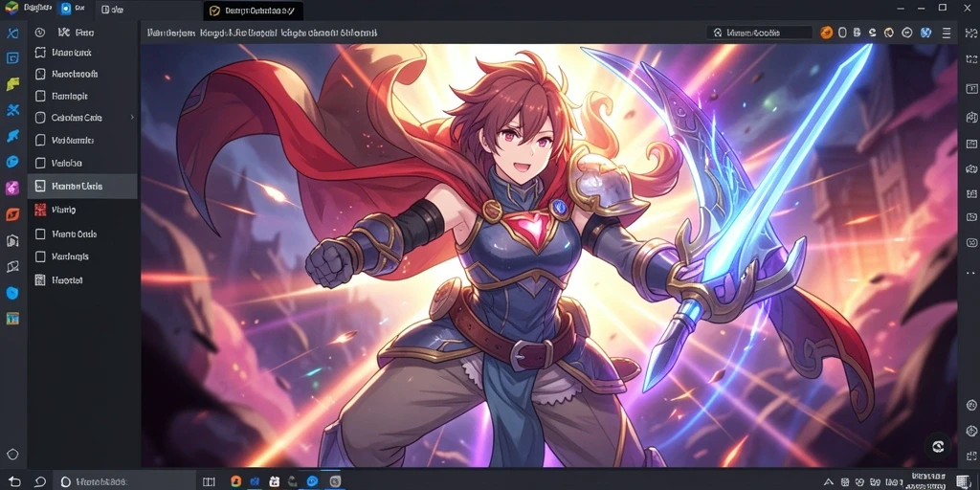Click the blue crossed-tools icon in left sidebar

click(x=11, y=110)
